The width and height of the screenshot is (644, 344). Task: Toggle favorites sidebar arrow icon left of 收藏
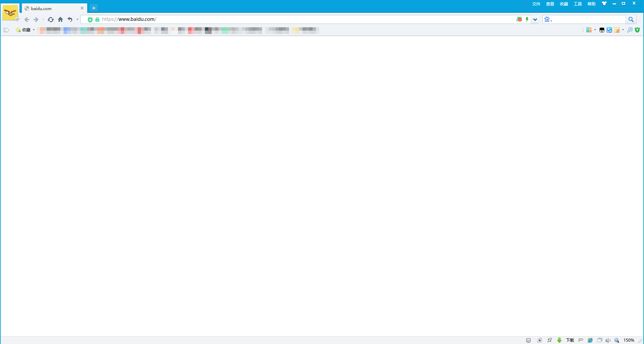pos(6,30)
